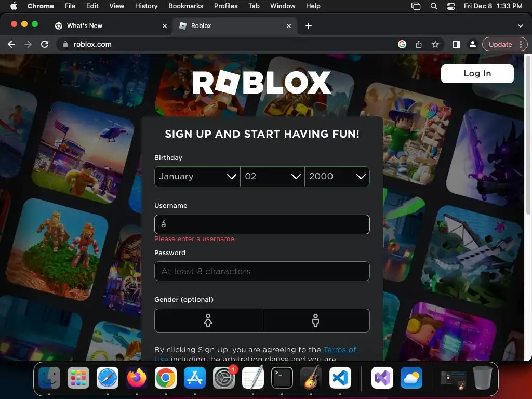Open Control Center in menu bar
Screen dimensions: 532x399
pyautogui.click(x=451, y=6)
